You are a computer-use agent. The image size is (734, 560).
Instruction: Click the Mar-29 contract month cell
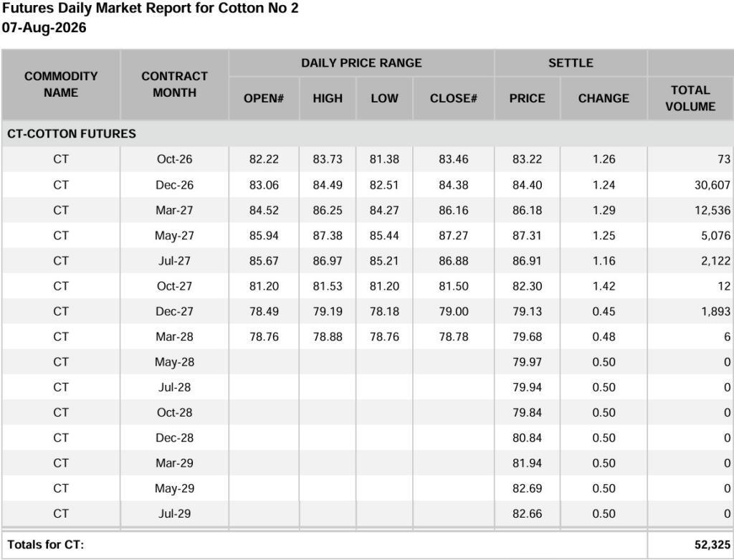[x=175, y=463]
